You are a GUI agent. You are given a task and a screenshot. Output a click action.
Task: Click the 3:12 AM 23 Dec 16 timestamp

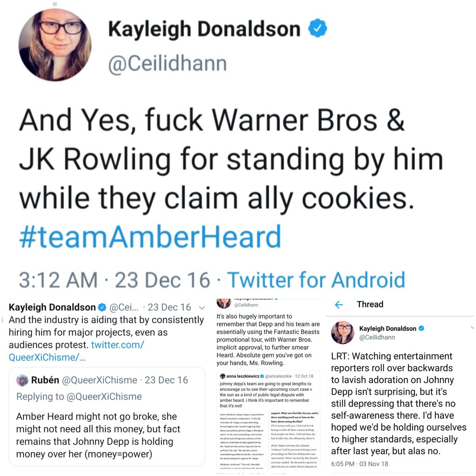[115, 280]
